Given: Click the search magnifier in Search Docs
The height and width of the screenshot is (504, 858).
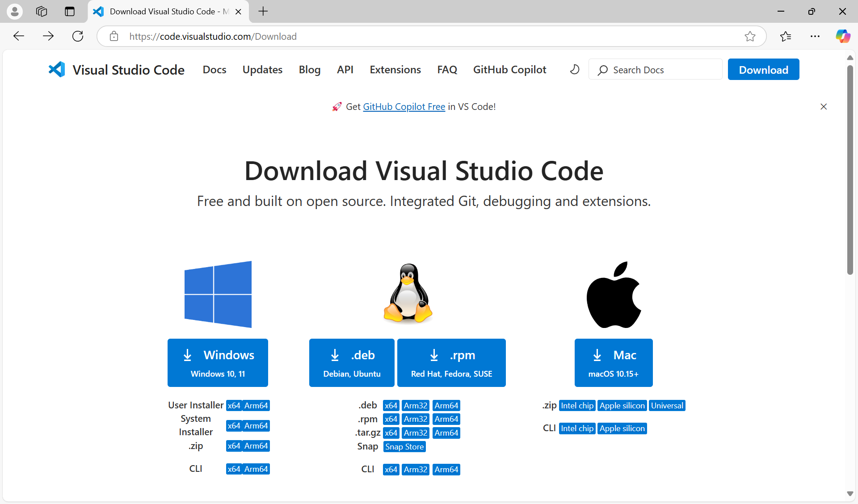Looking at the screenshot, I should click(x=603, y=70).
